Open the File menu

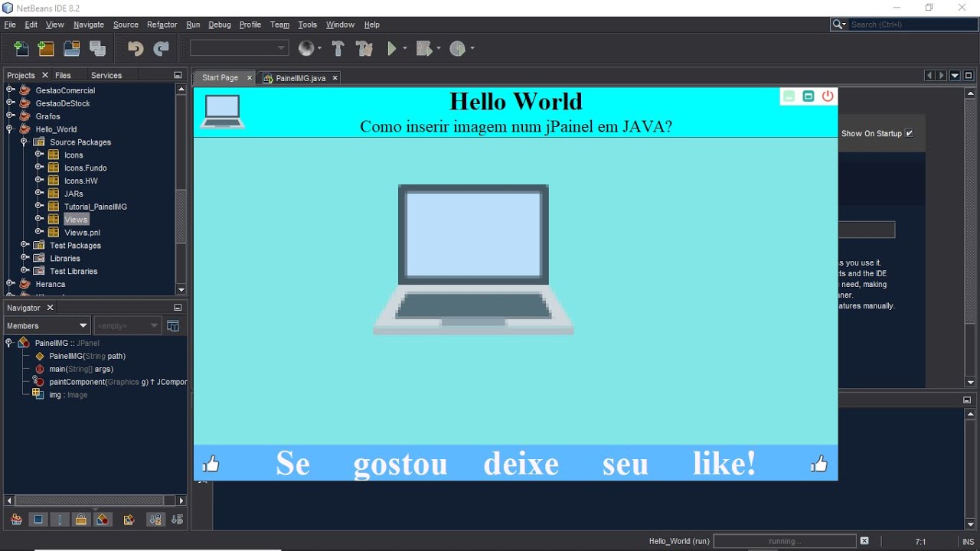click(x=10, y=24)
